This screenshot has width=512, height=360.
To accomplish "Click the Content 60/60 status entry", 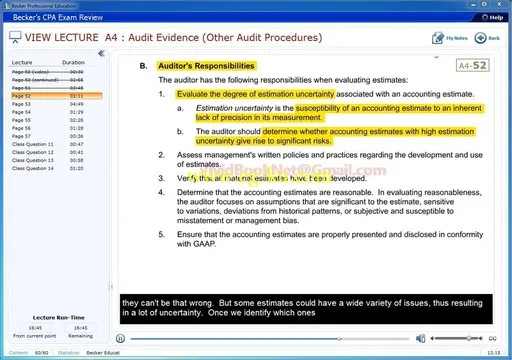I will click(x=29, y=353).
